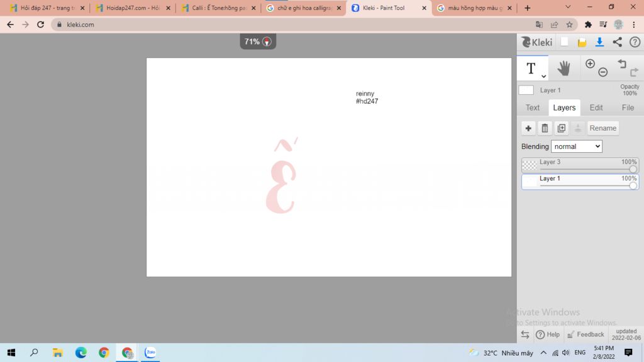Zoom in with plus magnifier

pos(590,63)
